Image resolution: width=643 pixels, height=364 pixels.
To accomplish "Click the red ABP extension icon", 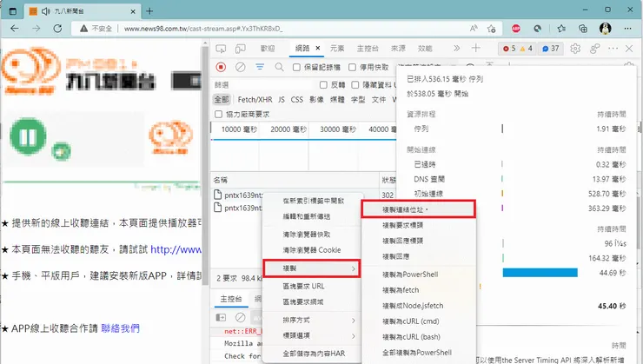I will (516, 29).
